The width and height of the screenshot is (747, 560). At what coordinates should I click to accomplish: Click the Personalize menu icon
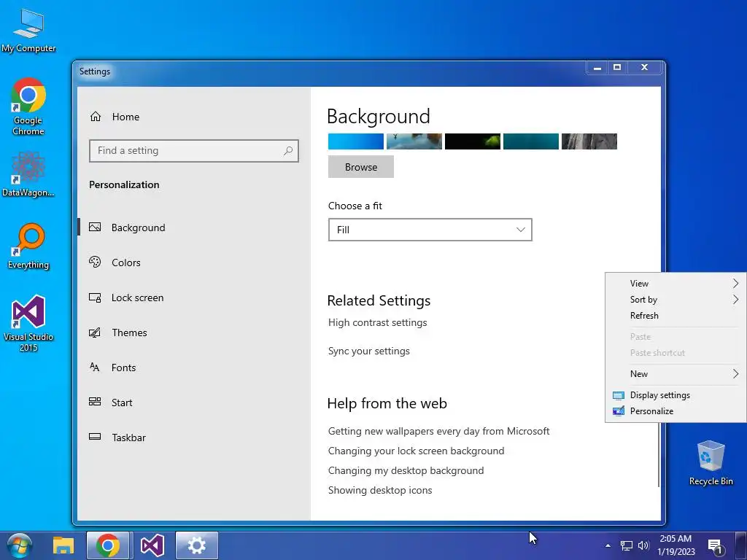coord(619,411)
